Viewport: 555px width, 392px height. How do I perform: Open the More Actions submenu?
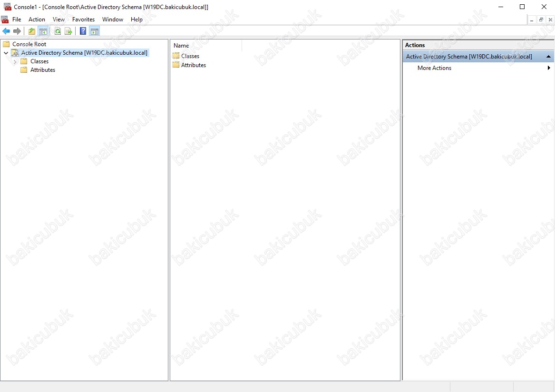pos(434,68)
